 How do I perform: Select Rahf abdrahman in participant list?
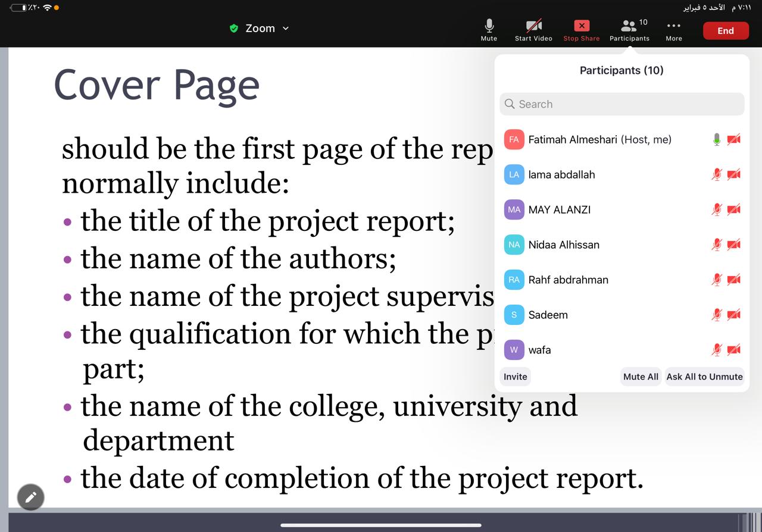point(568,280)
